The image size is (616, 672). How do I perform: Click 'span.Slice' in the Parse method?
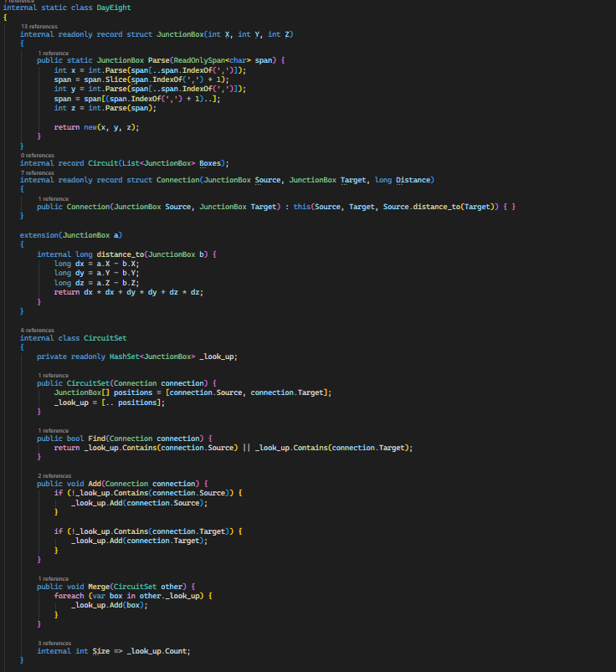[105, 80]
